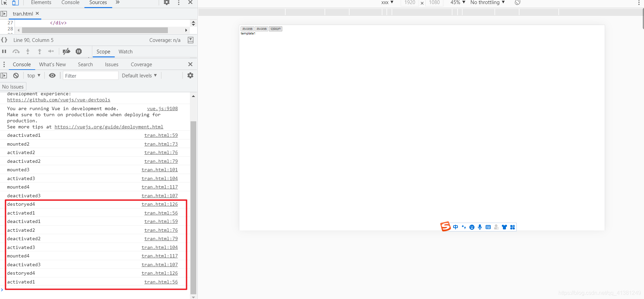Viewport: 644px width, 299px height.
Task: Switch to the top Console panel tab
Action: (x=70, y=2)
